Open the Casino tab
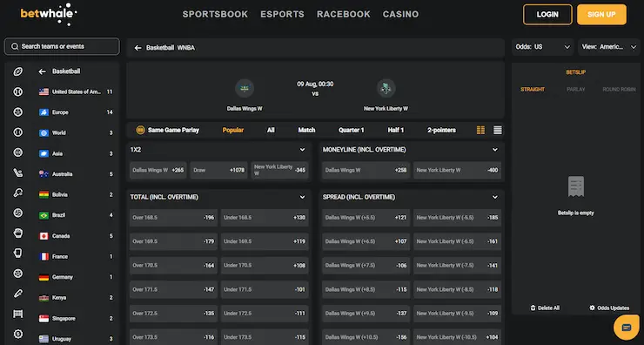Image resolution: width=644 pixels, height=345 pixels. point(400,15)
